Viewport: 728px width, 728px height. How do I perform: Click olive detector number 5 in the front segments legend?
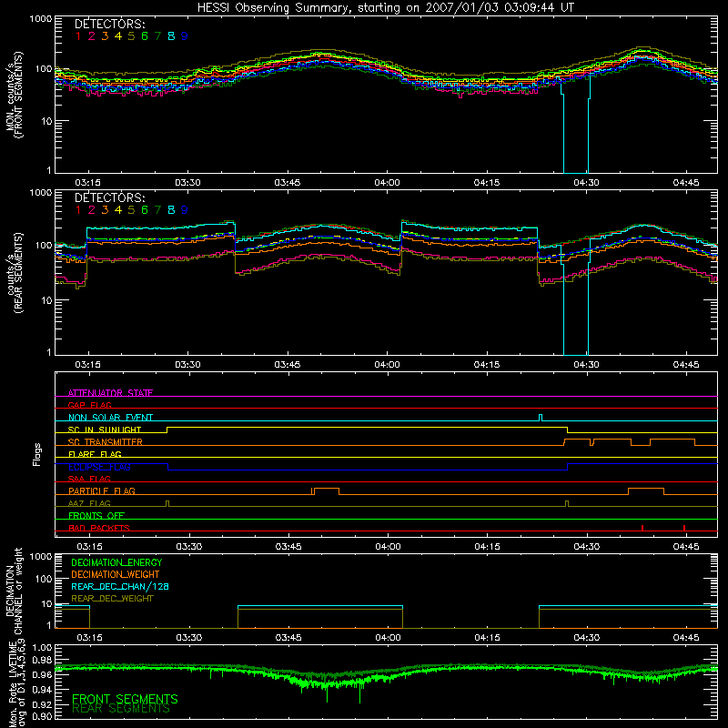click(131, 36)
